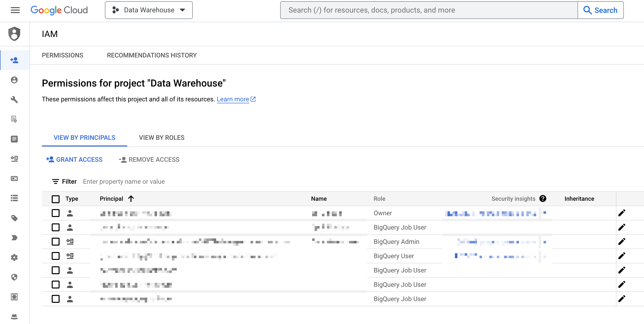Click the edit pencil icon for Owner row
Image resolution: width=644 pixels, height=324 pixels.
coord(623,213)
